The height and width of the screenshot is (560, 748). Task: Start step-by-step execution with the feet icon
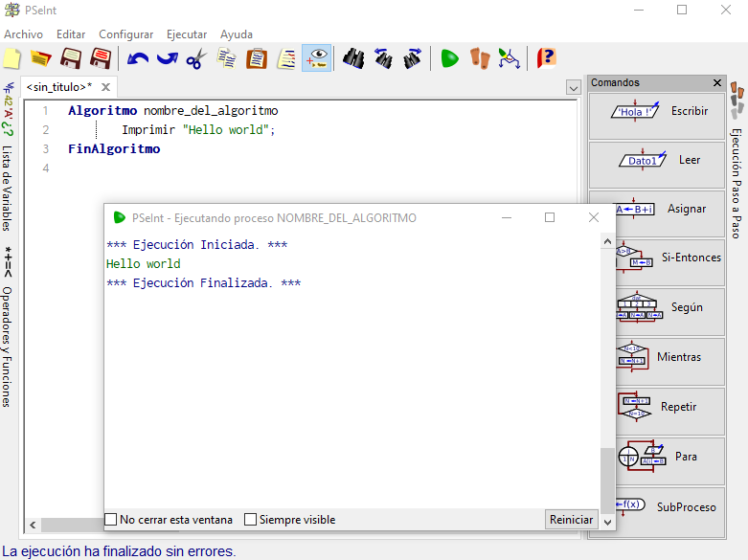tap(480, 58)
